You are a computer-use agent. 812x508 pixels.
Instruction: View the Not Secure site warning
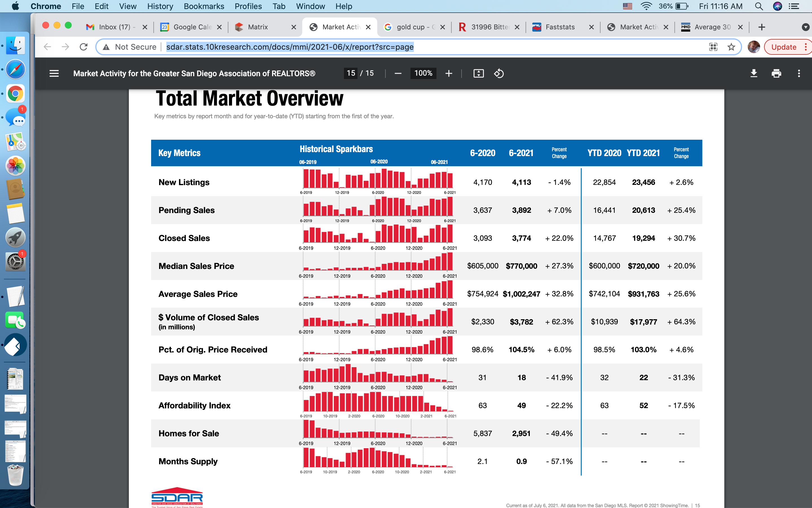coord(129,47)
